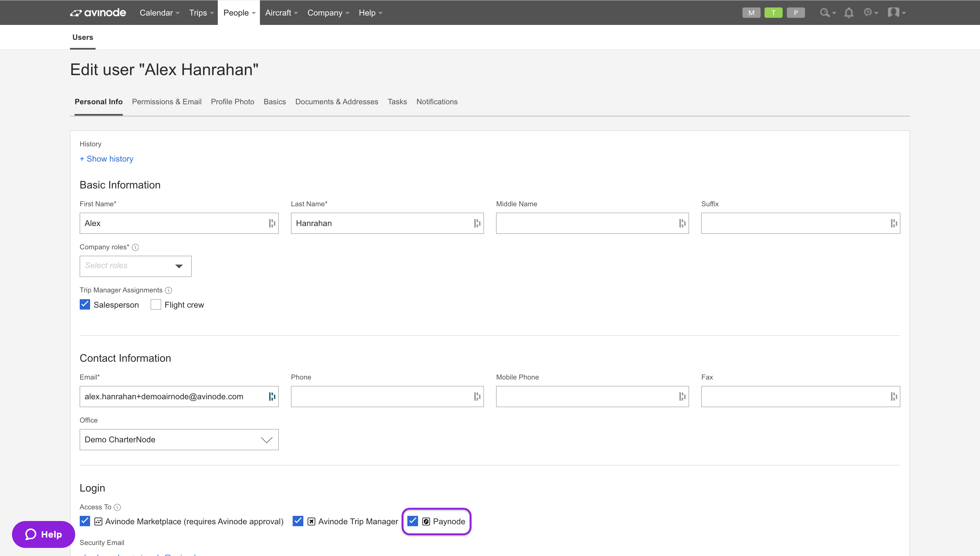
Task: Switch to the M app badge
Action: 751,13
